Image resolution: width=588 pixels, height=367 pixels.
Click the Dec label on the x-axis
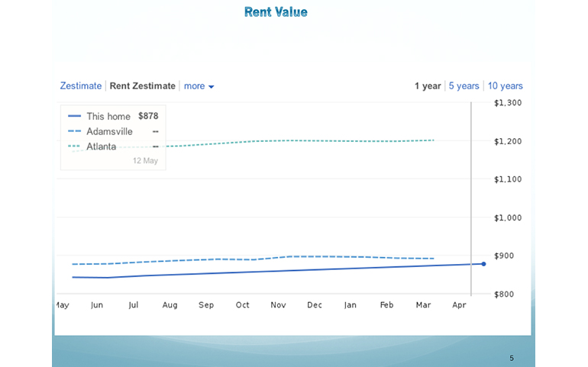pyautogui.click(x=314, y=305)
